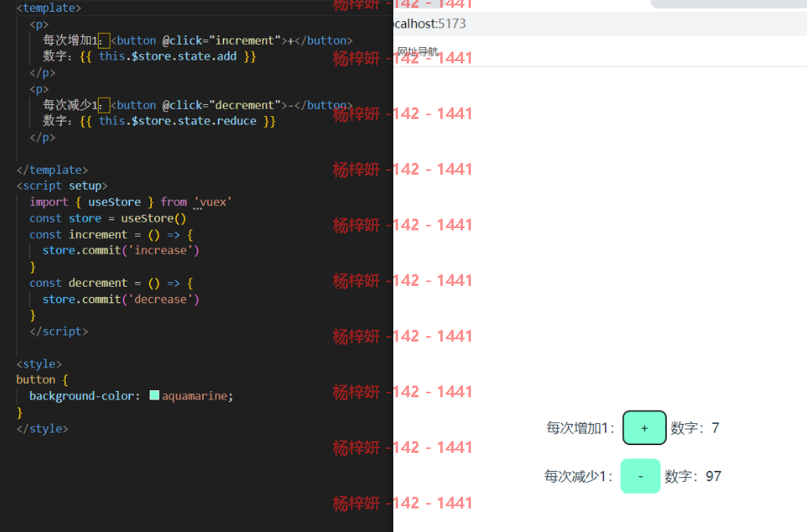
Task: Click the code line store.commit('increase')
Action: click(121, 251)
